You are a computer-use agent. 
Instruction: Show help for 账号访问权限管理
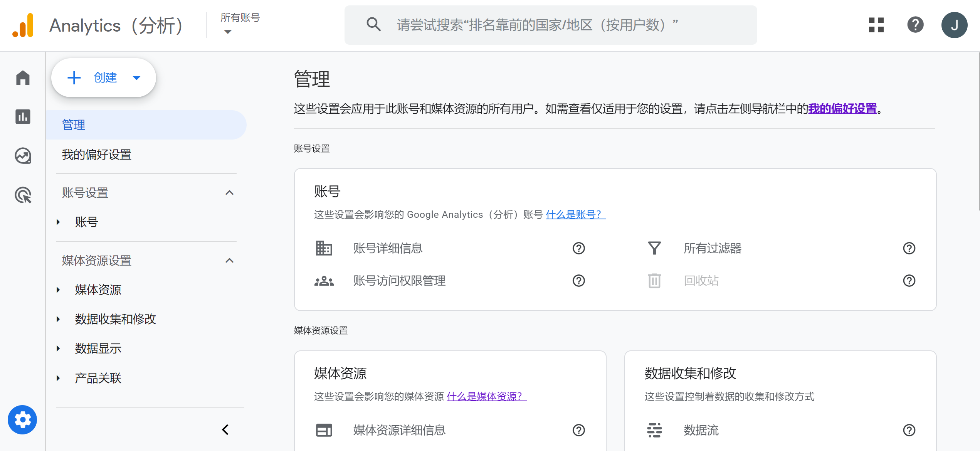pos(578,281)
